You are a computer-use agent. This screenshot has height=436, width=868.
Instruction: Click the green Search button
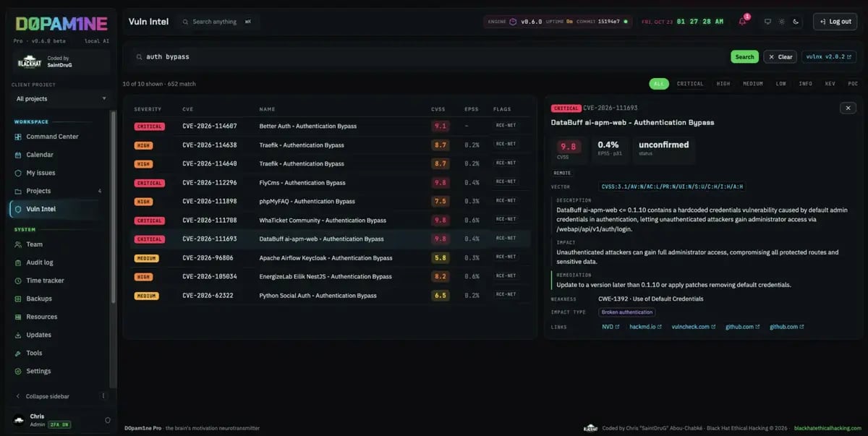click(x=744, y=56)
